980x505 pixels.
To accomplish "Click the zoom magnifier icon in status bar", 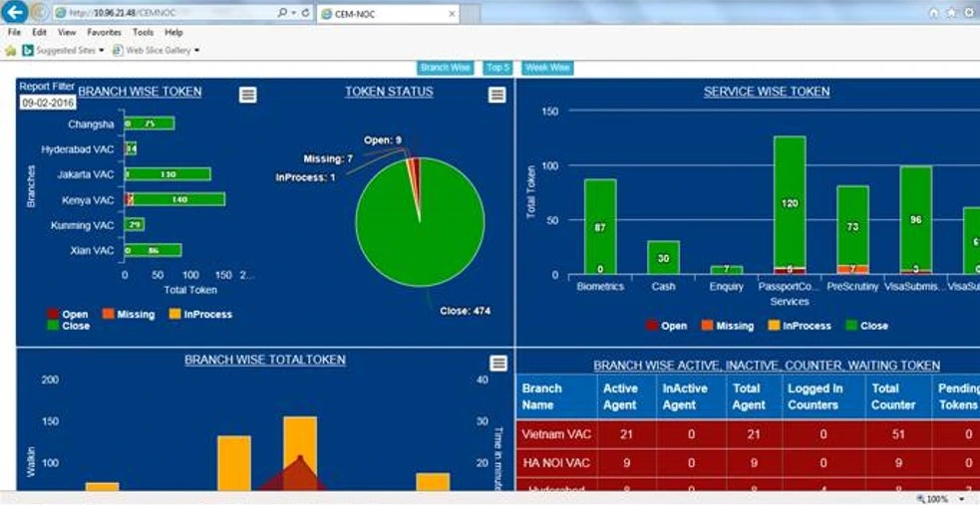I will pos(921,499).
